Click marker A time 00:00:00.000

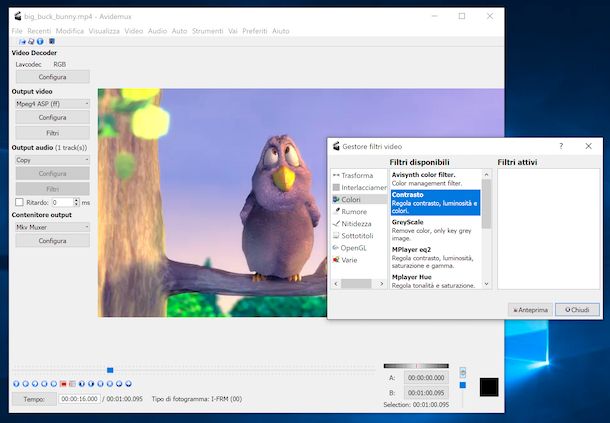coord(426,377)
